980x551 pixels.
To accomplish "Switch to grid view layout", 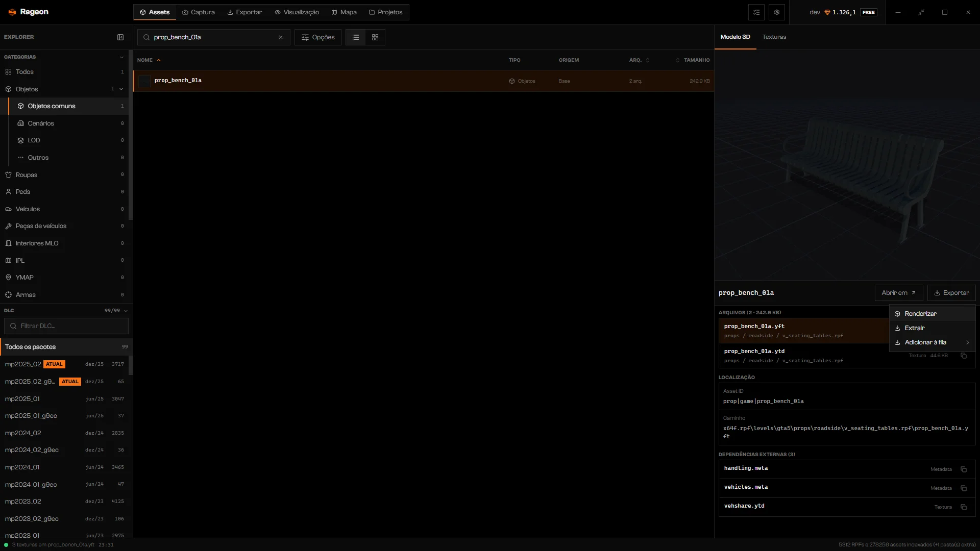I will 375,37.
